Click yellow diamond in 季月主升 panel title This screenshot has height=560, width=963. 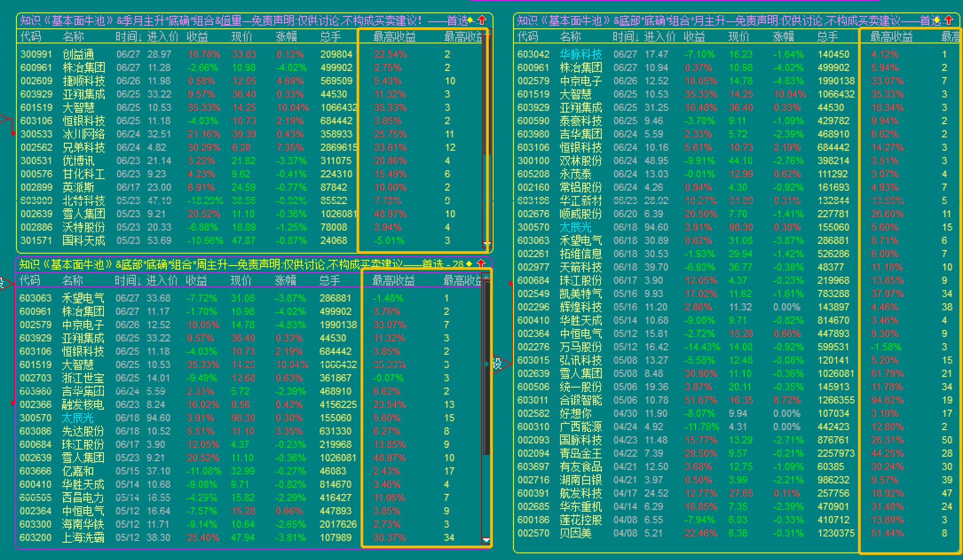coord(471,20)
